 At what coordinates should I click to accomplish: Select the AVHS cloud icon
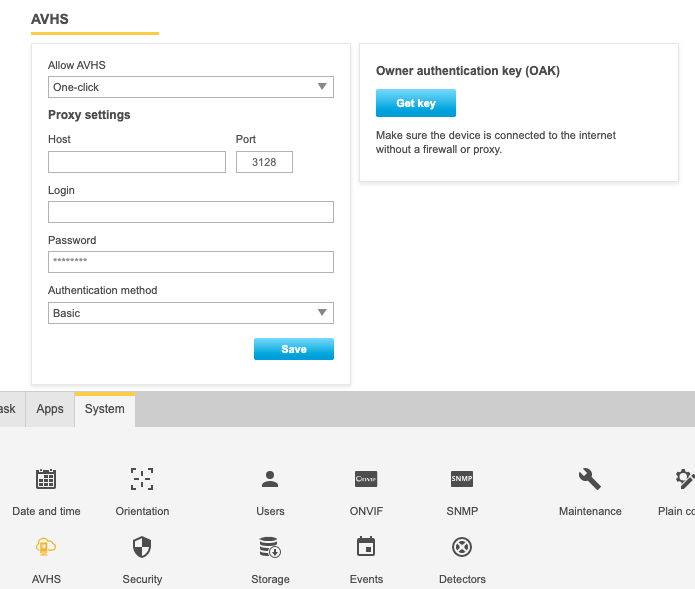[x=46, y=547]
